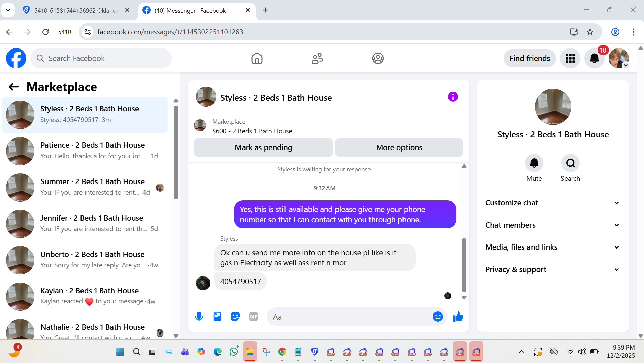The width and height of the screenshot is (644, 363).
Task: Open the Styless conversation in list
Action: pyautogui.click(x=85, y=115)
